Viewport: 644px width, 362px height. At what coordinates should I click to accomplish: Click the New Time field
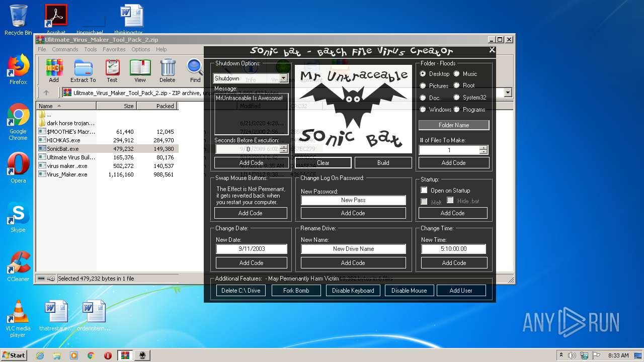coord(453,249)
